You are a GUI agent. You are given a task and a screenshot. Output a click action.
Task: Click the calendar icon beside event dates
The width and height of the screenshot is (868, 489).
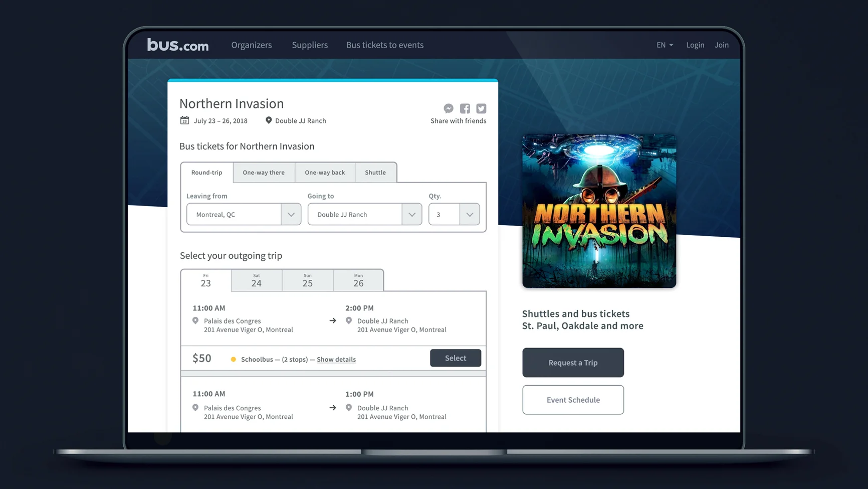tap(185, 120)
